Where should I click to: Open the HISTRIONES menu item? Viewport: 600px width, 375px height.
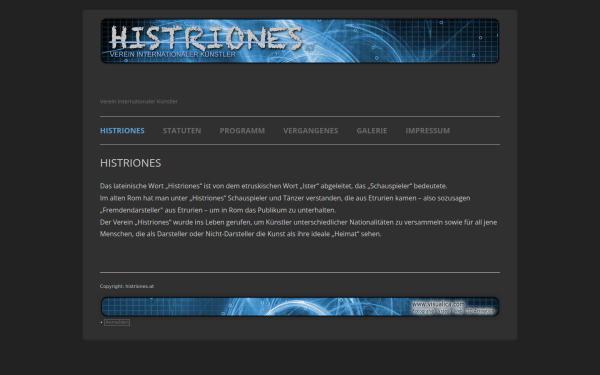pyautogui.click(x=122, y=130)
